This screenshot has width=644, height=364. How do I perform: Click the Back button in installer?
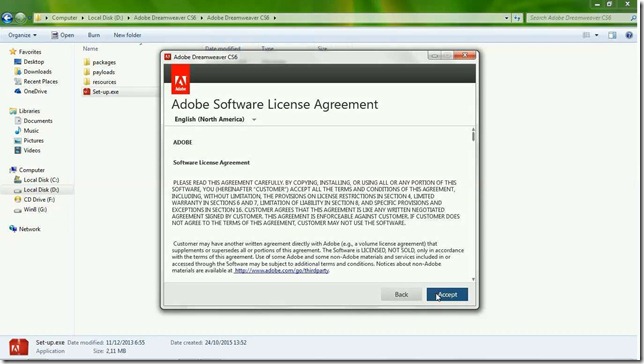pyautogui.click(x=401, y=294)
